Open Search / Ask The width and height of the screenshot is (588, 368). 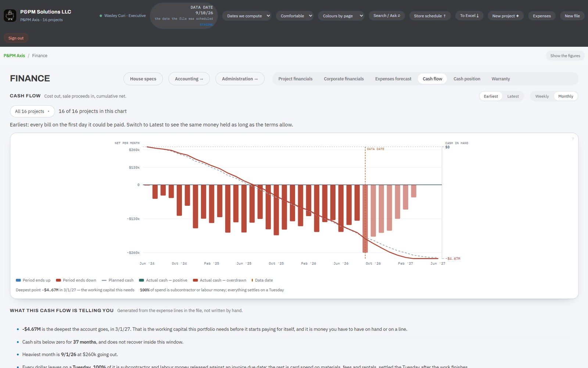(387, 16)
